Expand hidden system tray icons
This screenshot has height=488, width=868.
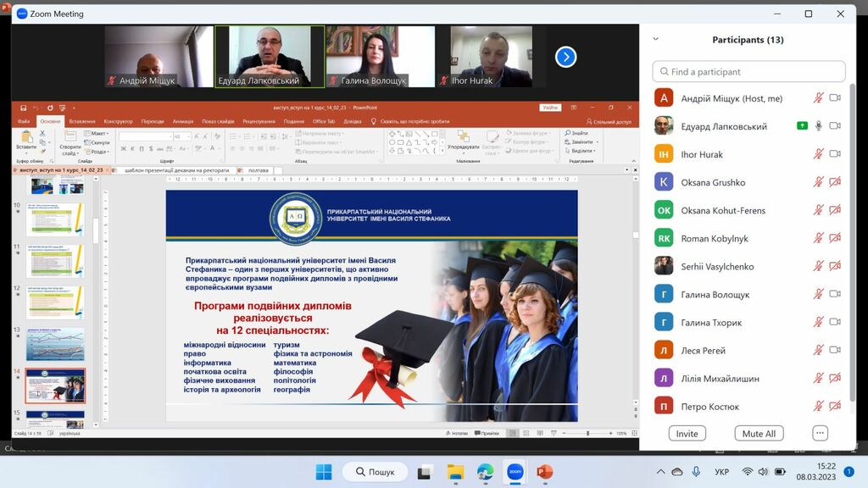coord(660,472)
